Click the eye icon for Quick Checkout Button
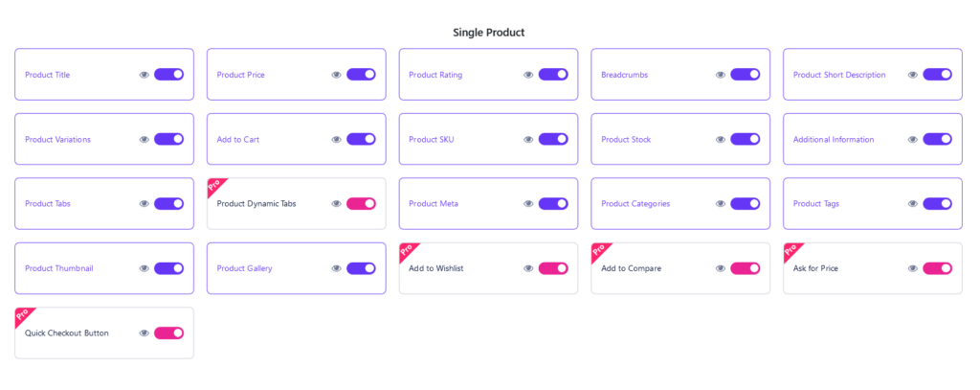This screenshot has width=980, height=390. (x=145, y=333)
